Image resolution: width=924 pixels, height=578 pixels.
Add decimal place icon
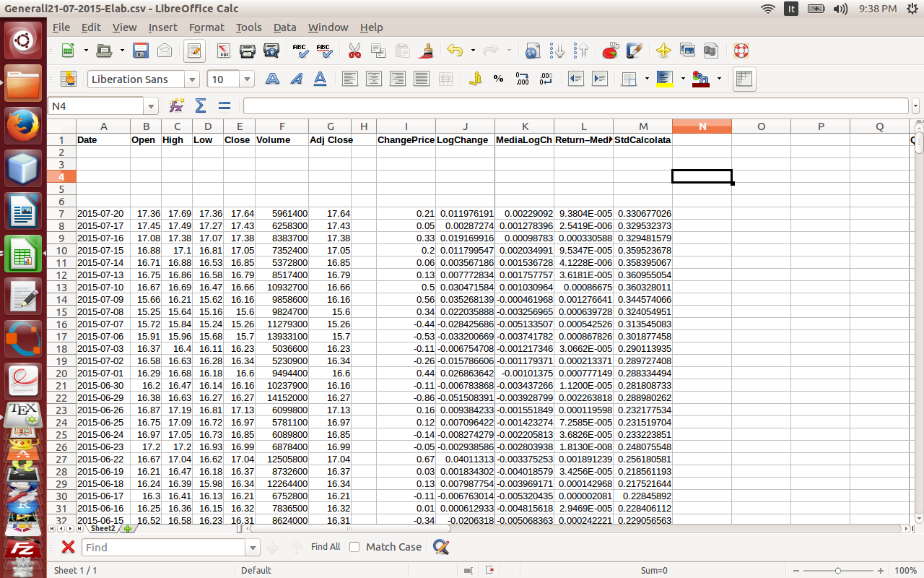pyautogui.click(x=523, y=79)
